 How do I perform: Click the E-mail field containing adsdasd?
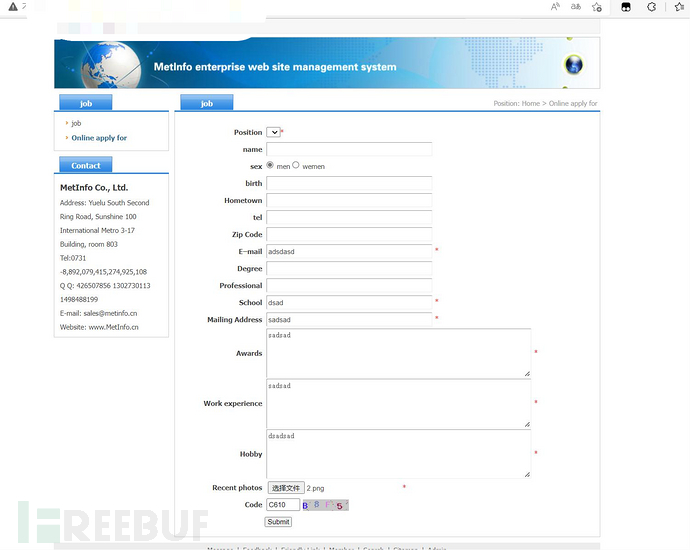(x=349, y=251)
